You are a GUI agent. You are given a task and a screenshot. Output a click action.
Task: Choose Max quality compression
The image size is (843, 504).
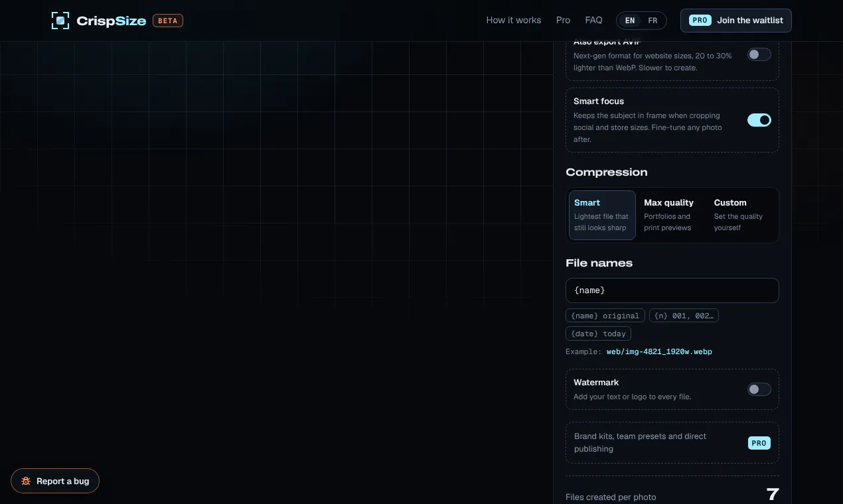(x=672, y=215)
